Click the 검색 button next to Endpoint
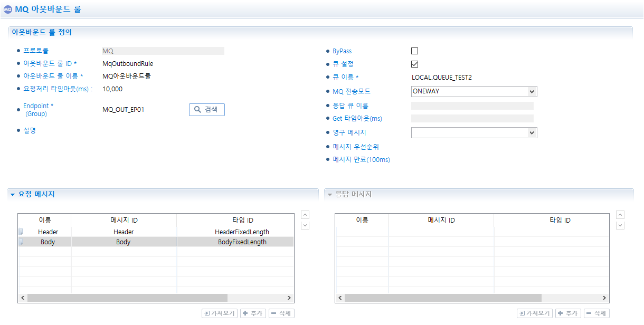This screenshot has height=325, width=644. pos(206,110)
